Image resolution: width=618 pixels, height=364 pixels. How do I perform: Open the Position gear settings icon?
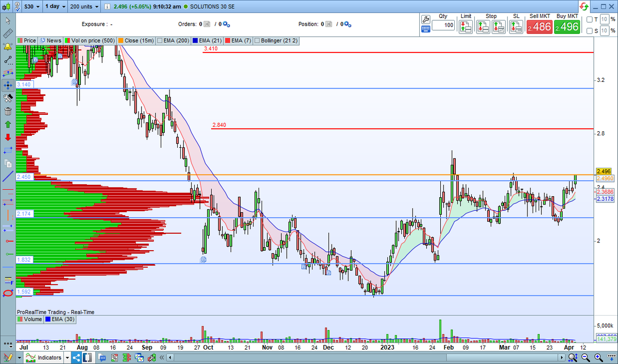click(347, 24)
